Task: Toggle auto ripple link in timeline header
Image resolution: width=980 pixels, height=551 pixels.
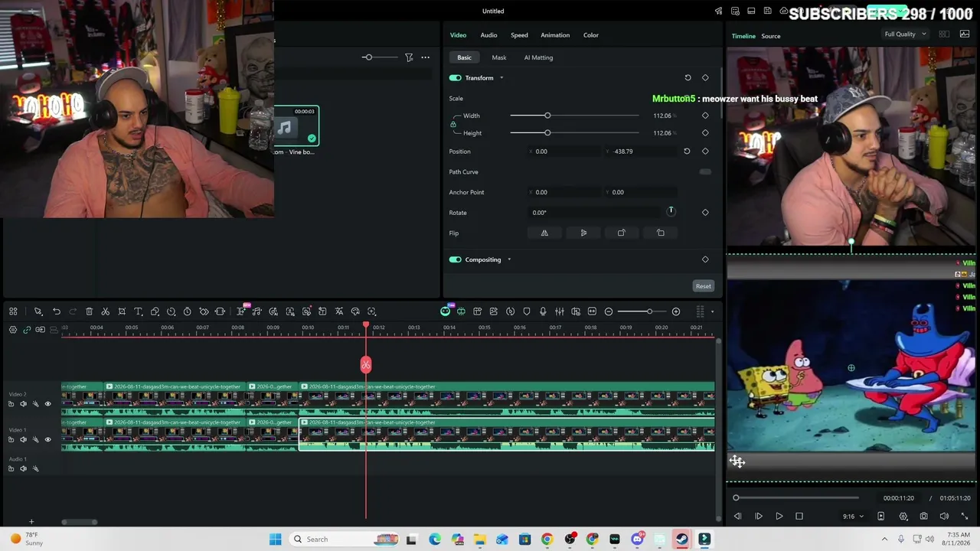Action: tap(27, 330)
